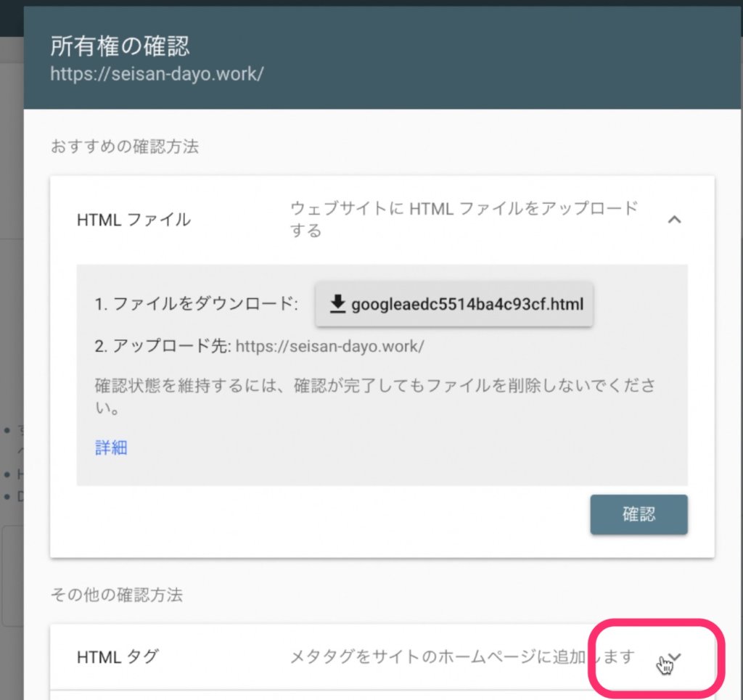The image size is (743, 700).
Task: Click the file deletion warning note
Action: click(x=375, y=396)
